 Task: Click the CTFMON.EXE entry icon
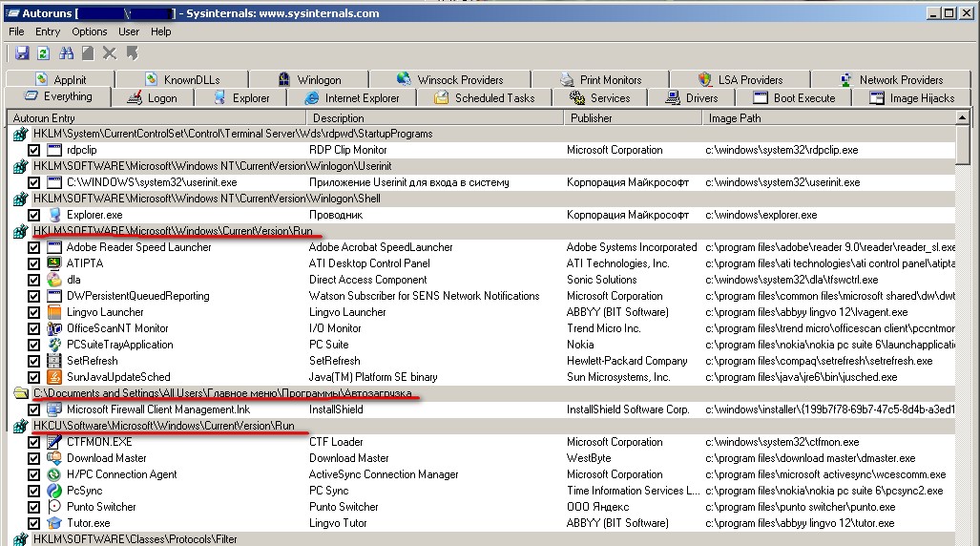(x=54, y=442)
